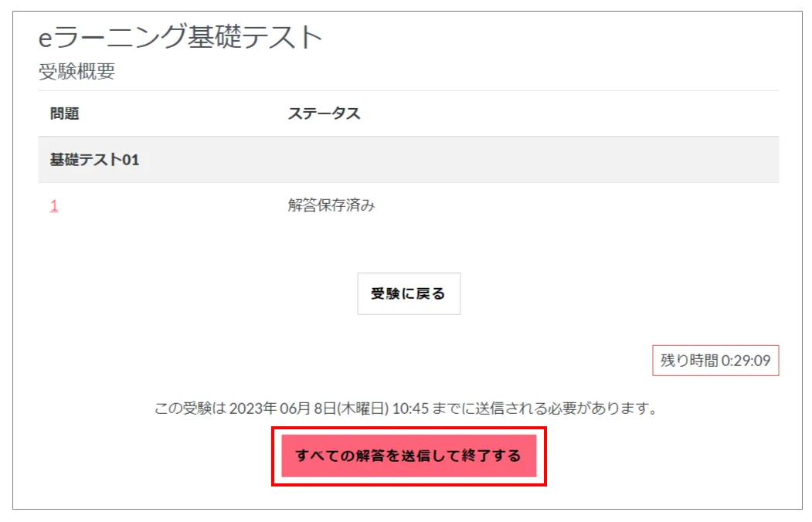Click the deadline date 2023年06月8日(木曜日)
The width and height of the screenshot is (812, 522).
click(308, 408)
